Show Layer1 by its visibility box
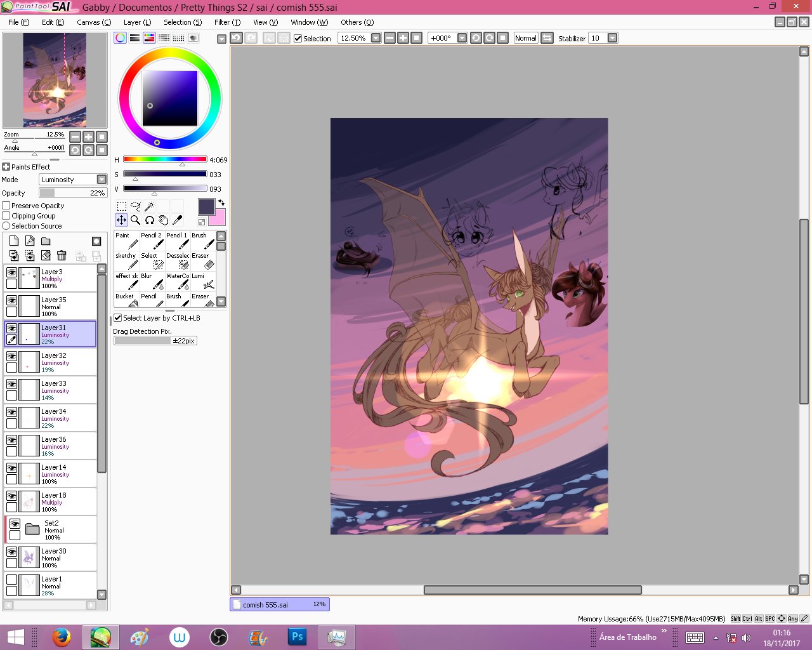This screenshot has width=812, height=650. tap(11, 580)
